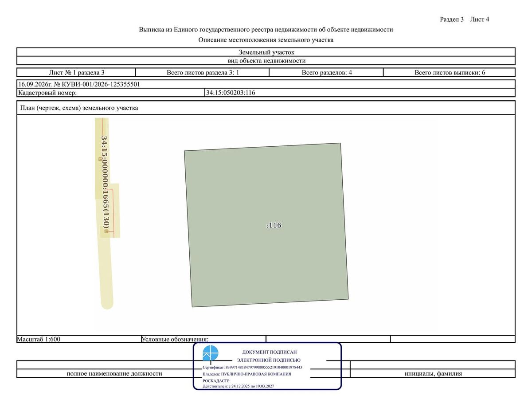Click the 'Владелец: ПУБЛИЧНО-ПРАВОВАЯ КОМПАНИЯ' line
Image resolution: width=532 pixels, height=411 pixels.
[x=247, y=374]
